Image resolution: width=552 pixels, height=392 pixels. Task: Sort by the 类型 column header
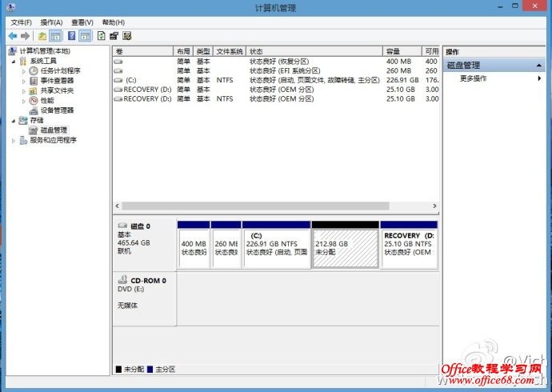tap(203, 51)
